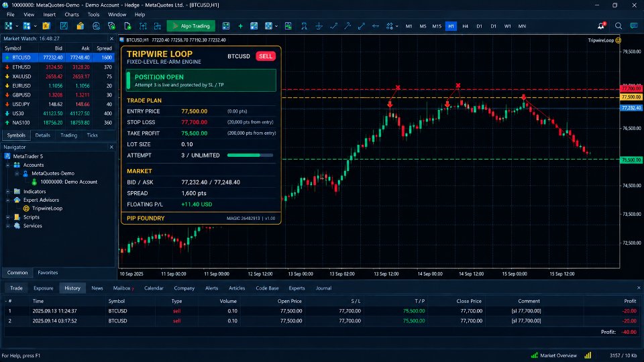Image resolution: width=644 pixels, height=362 pixels.
Task: Open the Profiles dropdown arrow
Action: tap(36, 26)
